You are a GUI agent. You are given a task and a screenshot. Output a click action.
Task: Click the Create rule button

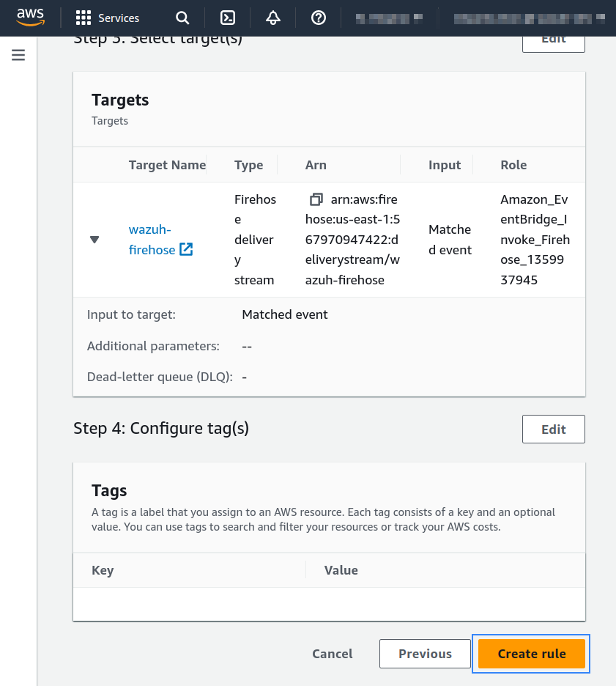[532, 654]
